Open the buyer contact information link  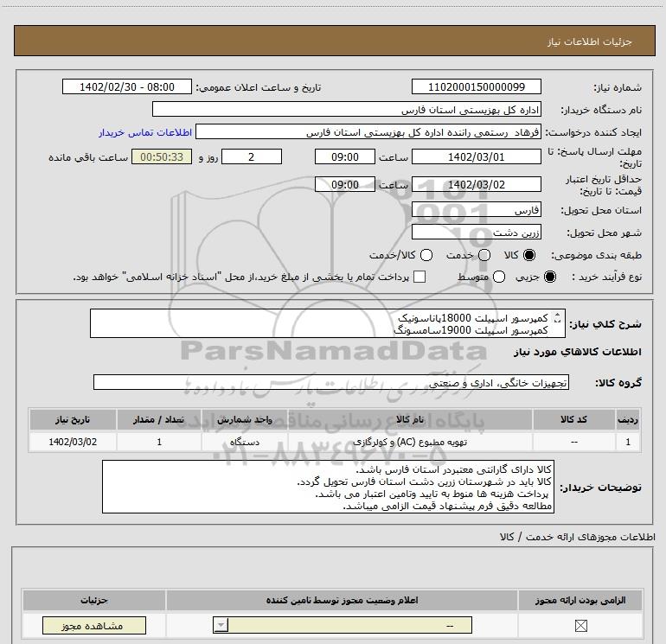pos(145,132)
